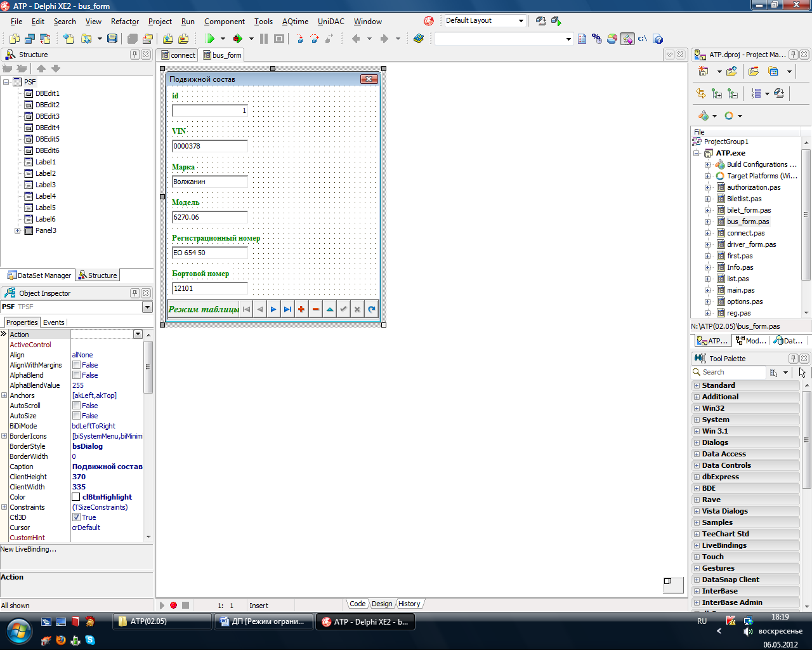
Task: Click the volume icon in system tray
Action: pos(748,632)
